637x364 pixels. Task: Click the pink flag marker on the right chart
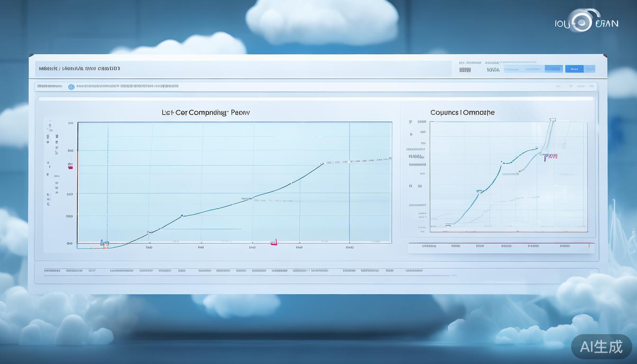pos(550,157)
